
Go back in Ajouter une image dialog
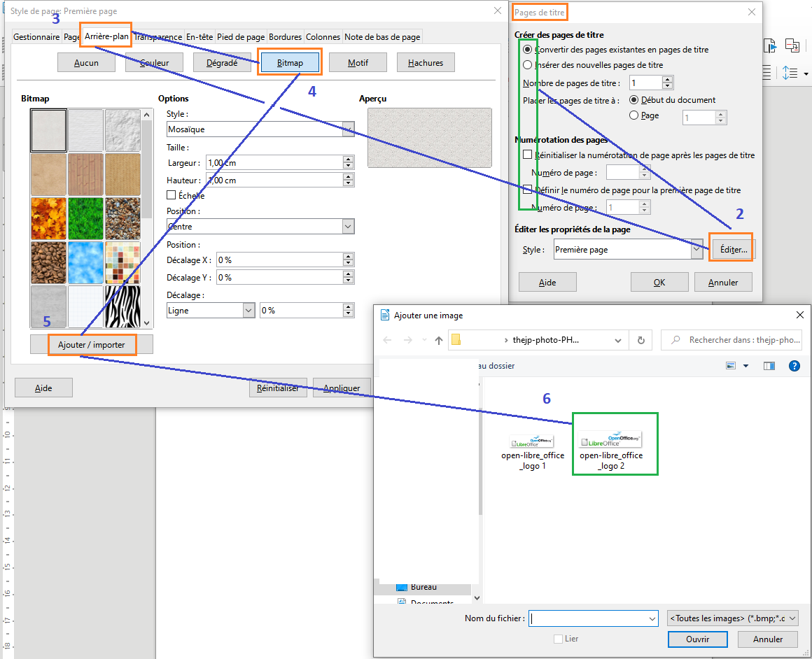(x=387, y=340)
